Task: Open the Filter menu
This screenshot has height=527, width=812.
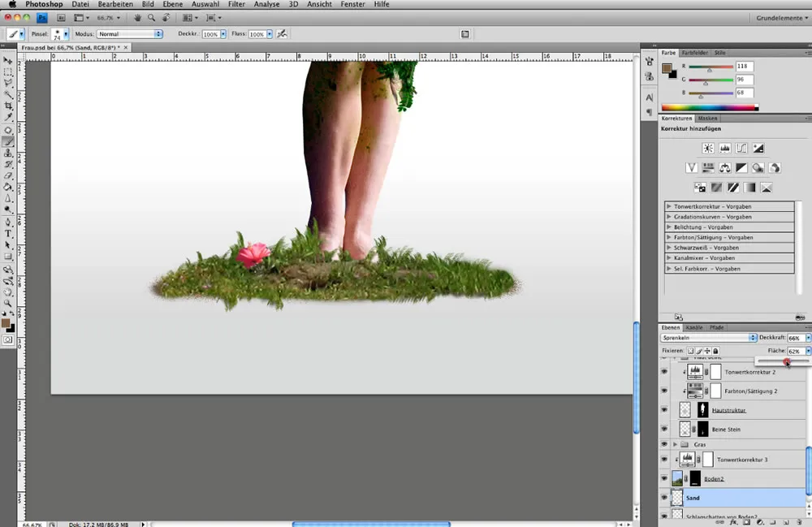Action: pyautogui.click(x=236, y=4)
